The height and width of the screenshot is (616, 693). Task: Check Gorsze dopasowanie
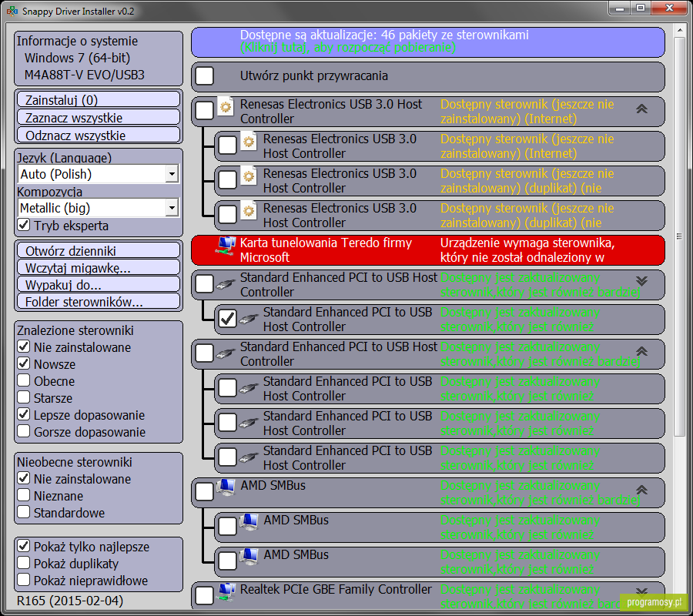click(24, 431)
